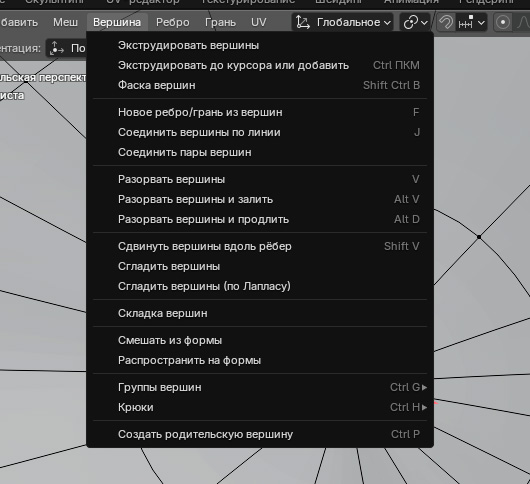Image resolution: width=530 pixels, height=484 pixels.
Task: Toggle proportional editing icon
Action: point(503,23)
